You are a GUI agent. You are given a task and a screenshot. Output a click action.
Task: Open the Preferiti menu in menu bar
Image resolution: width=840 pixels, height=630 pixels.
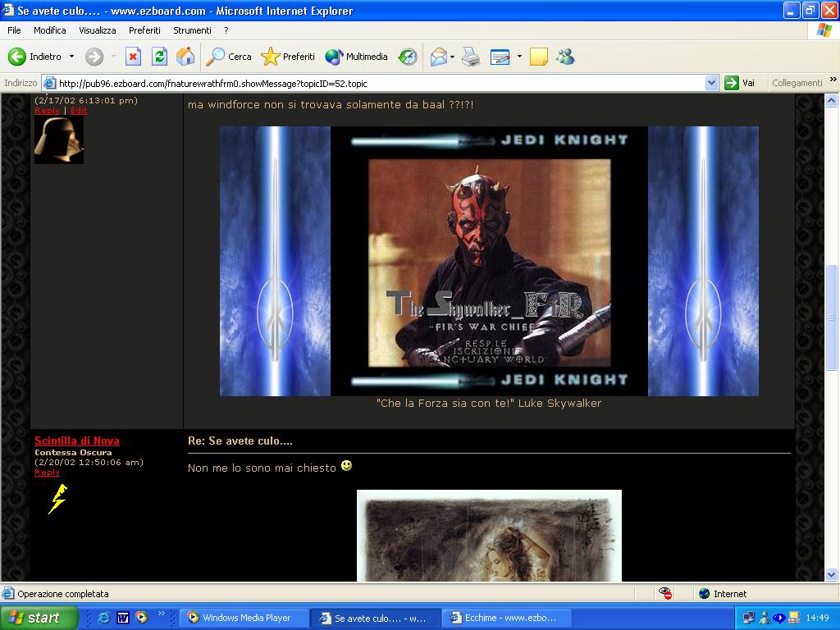click(144, 30)
